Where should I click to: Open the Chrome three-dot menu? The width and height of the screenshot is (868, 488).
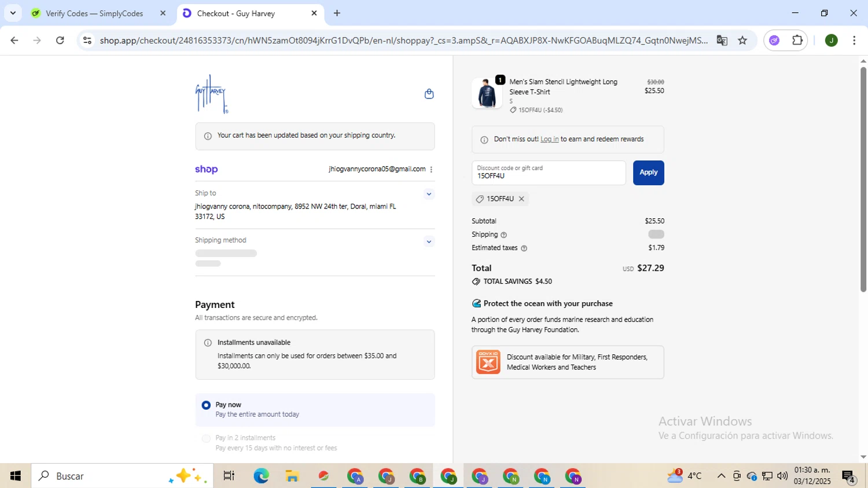(x=854, y=40)
